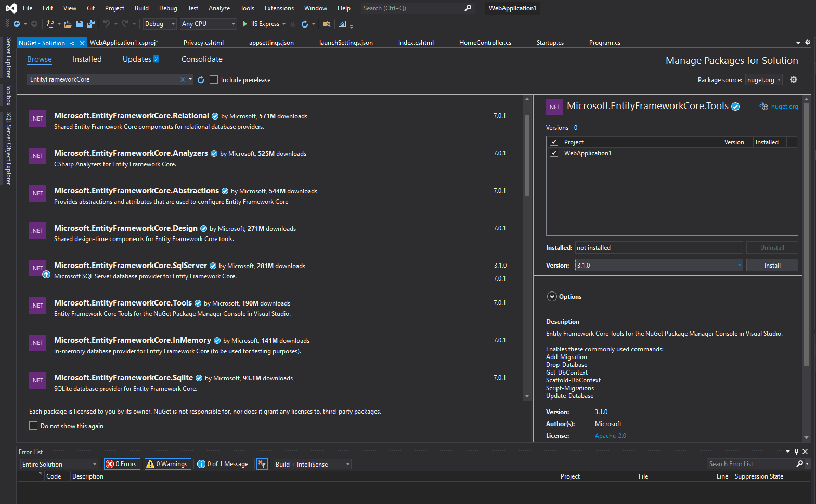Click the Undo toolbar icon

(107, 24)
